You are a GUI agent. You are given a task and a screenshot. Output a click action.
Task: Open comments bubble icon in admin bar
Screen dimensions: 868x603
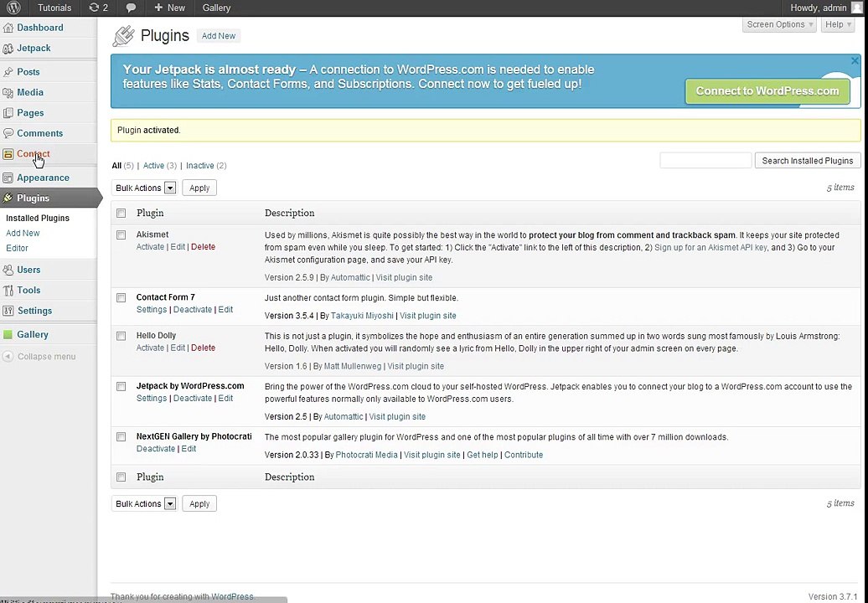pos(132,8)
